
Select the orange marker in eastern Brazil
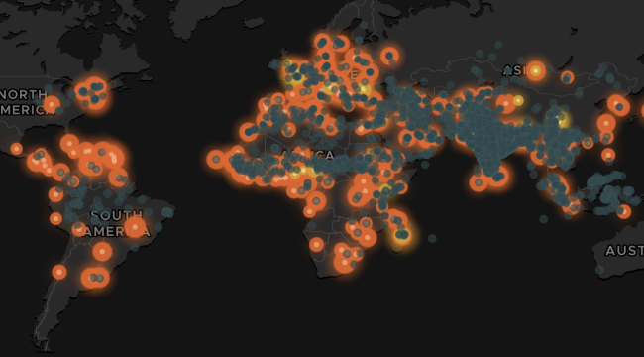(135, 227)
